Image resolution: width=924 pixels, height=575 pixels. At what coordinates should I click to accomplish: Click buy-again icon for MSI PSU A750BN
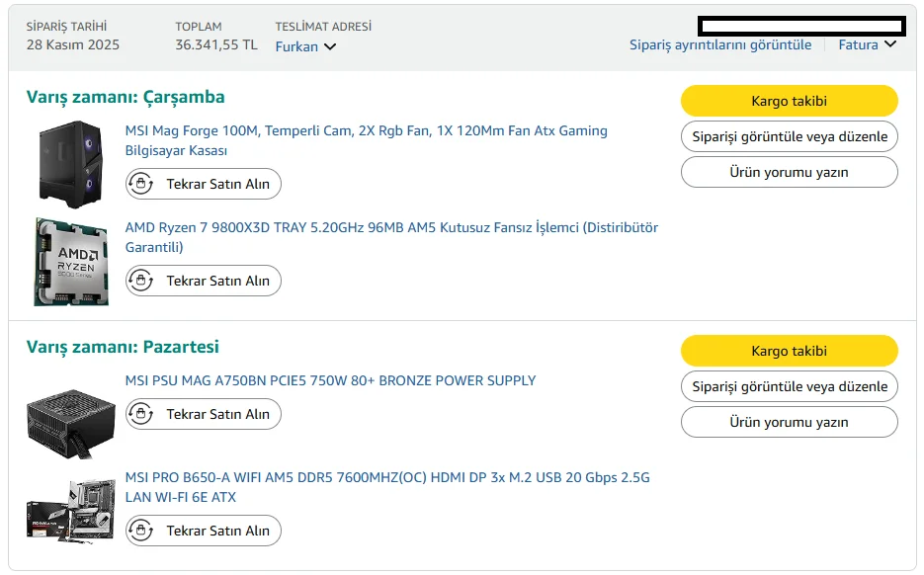[141, 415]
